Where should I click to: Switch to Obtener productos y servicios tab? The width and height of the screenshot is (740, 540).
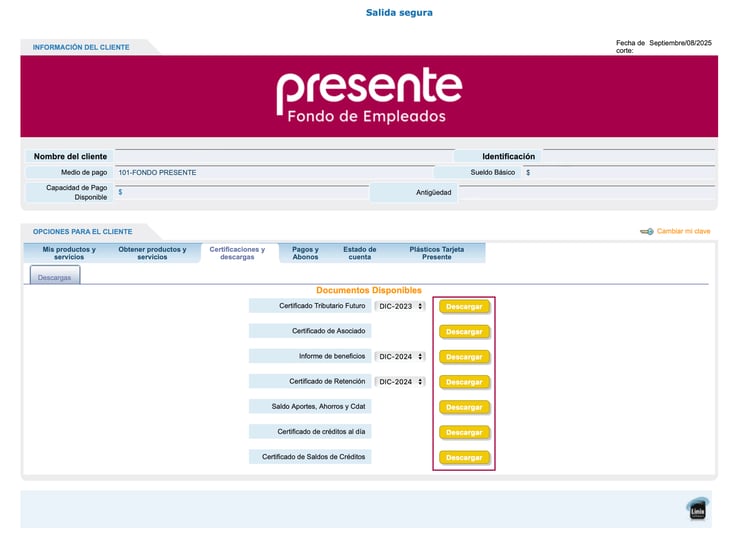[x=152, y=253]
